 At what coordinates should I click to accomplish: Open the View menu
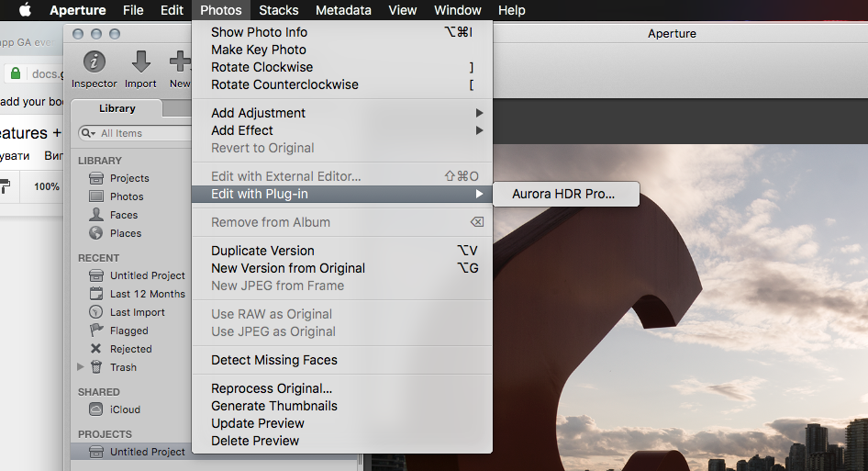(403, 10)
